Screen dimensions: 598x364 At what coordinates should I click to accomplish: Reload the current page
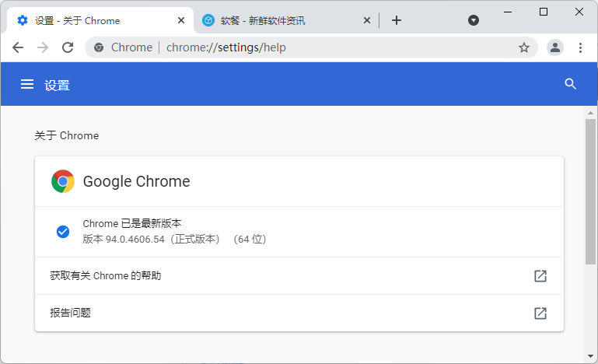point(68,47)
